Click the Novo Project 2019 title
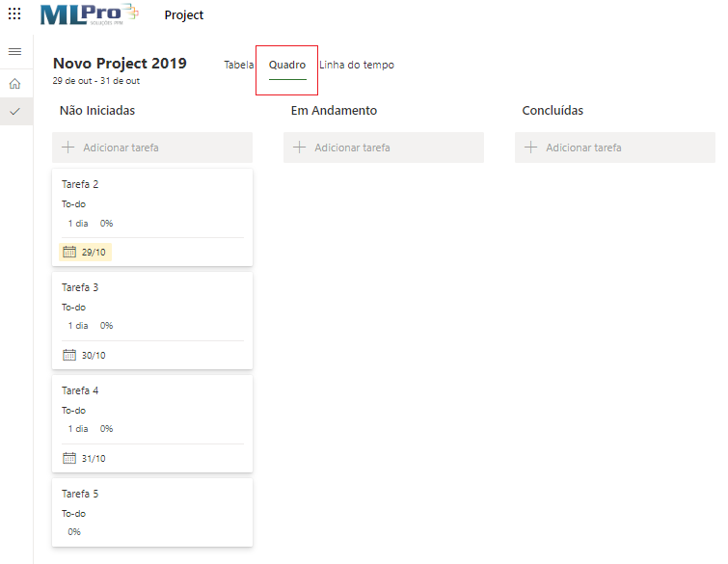The height and width of the screenshot is (564, 728). 120,63
